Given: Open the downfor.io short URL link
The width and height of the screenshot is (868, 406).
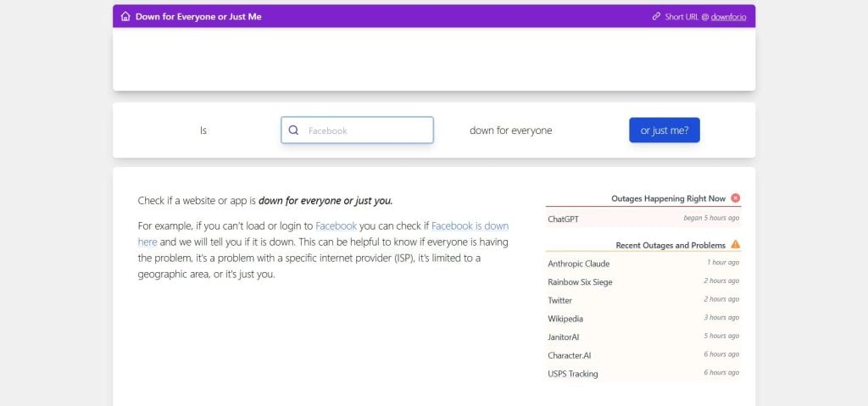Looking at the screenshot, I should point(727,16).
